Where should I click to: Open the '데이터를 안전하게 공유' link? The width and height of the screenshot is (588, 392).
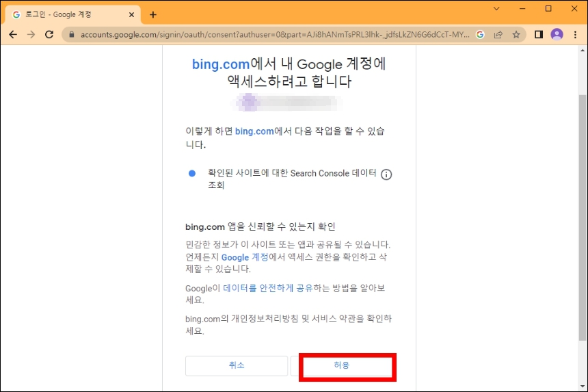pyautogui.click(x=268, y=288)
